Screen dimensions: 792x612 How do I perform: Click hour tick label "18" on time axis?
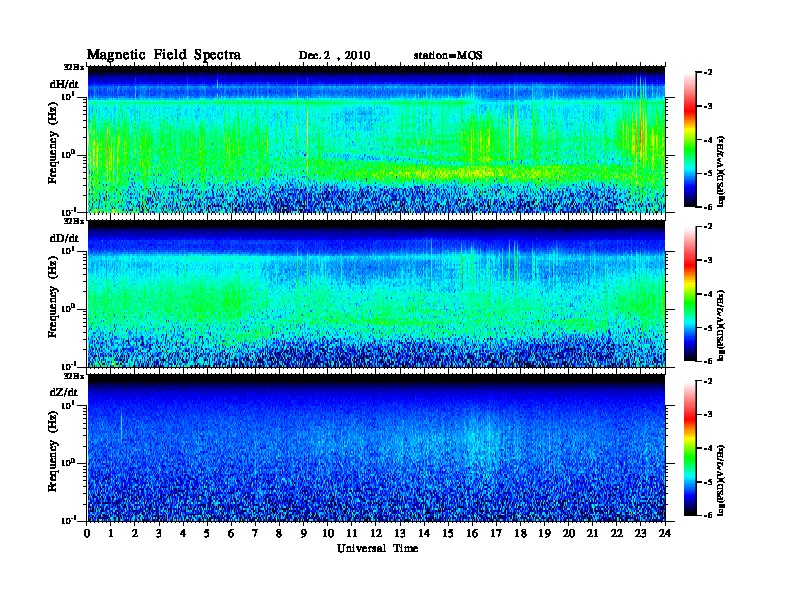tap(520, 534)
